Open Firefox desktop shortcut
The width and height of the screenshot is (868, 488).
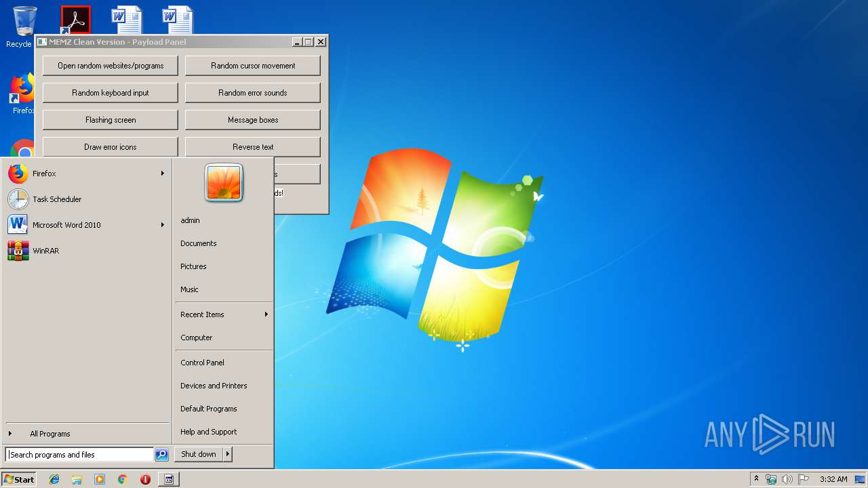point(22,94)
